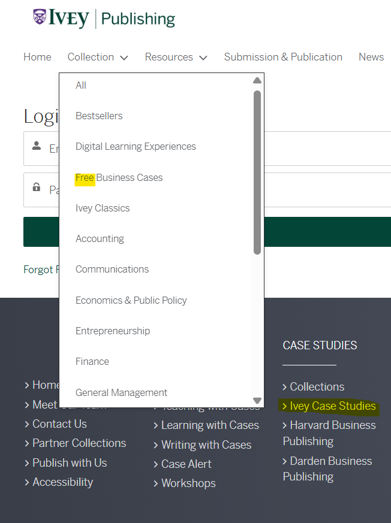The width and height of the screenshot is (391, 523).
Task: Expand the Resources menu chevron
Action: pos(203,58)
